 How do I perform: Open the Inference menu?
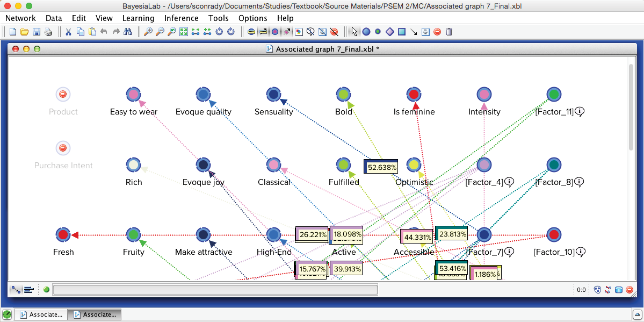pos(181,18)
